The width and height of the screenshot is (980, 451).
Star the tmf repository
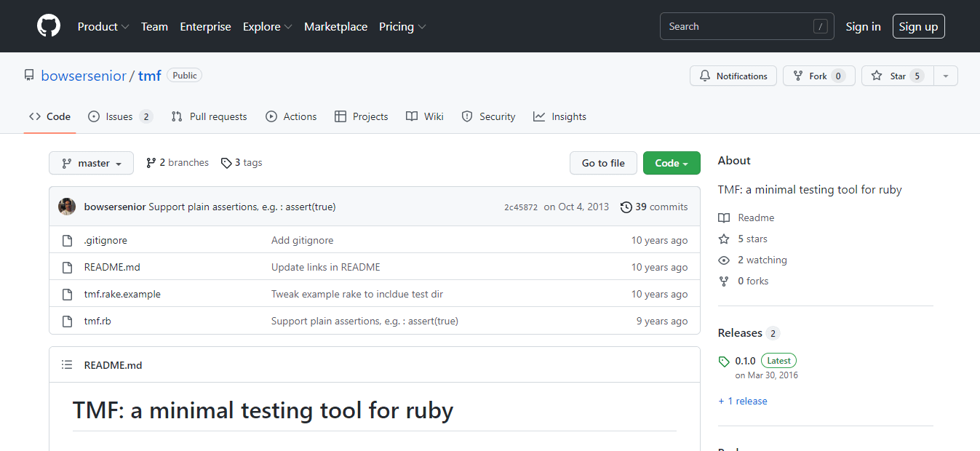893,76
